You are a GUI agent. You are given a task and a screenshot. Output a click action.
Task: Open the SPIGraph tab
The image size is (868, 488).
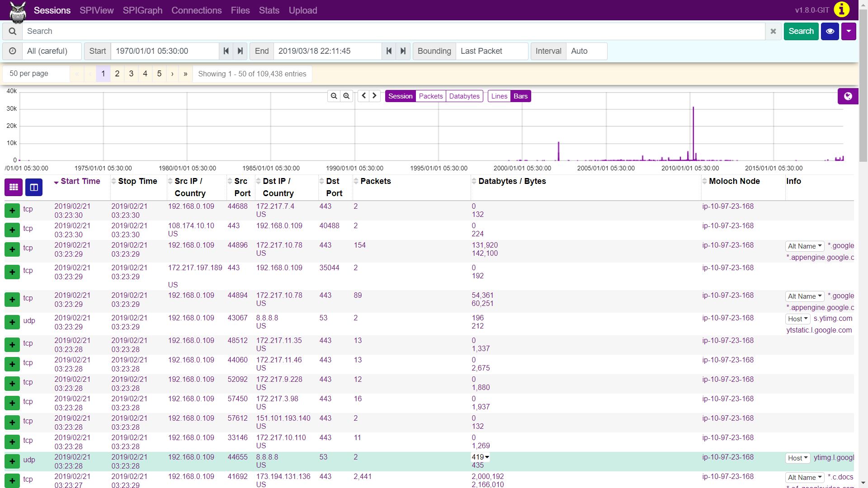tap(142, 10)
